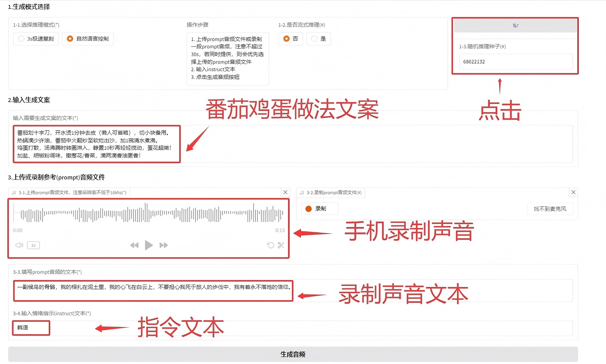Mute audio via the speaker icon
The width and height of the screenshot is (606, 364).
19,245
